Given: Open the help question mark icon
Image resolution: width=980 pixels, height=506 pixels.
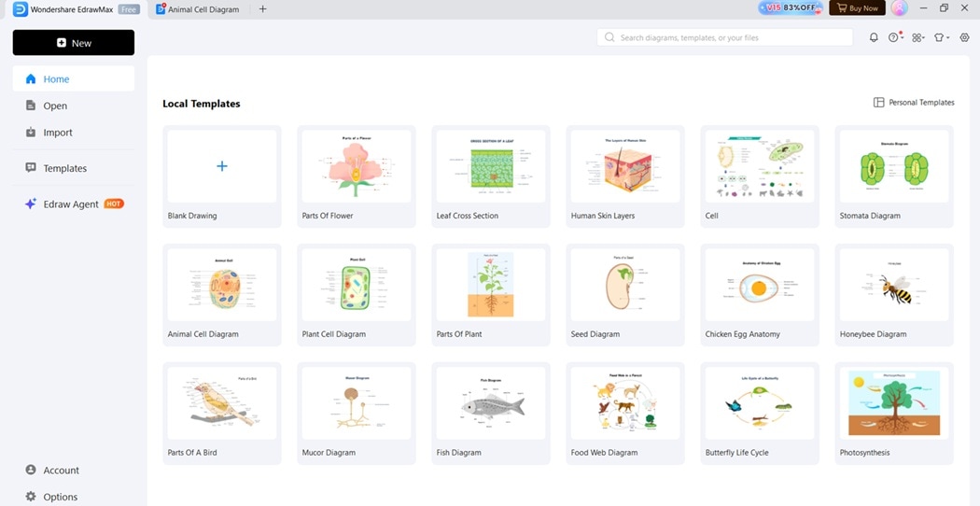Looking at the screenshot, I should point(893,37).
